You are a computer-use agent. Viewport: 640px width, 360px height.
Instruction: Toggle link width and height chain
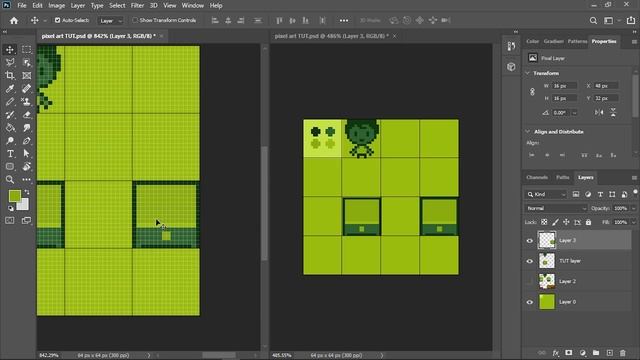pyautogui.click(x=532, y=92)
